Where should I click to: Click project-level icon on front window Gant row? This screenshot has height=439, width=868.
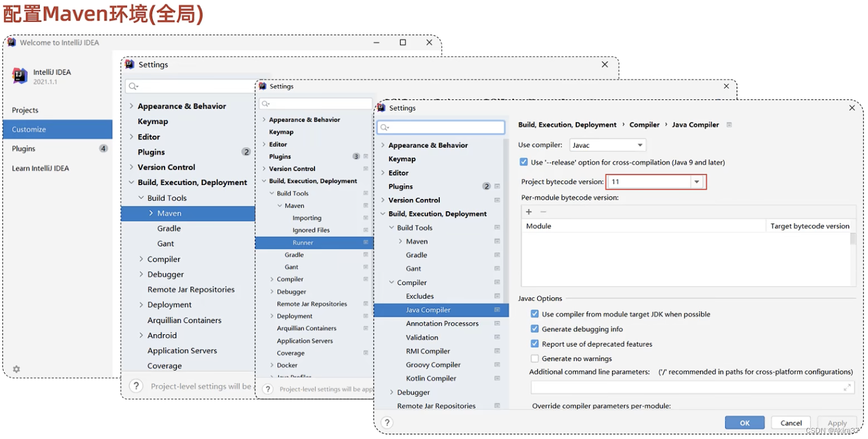(497, 269)
